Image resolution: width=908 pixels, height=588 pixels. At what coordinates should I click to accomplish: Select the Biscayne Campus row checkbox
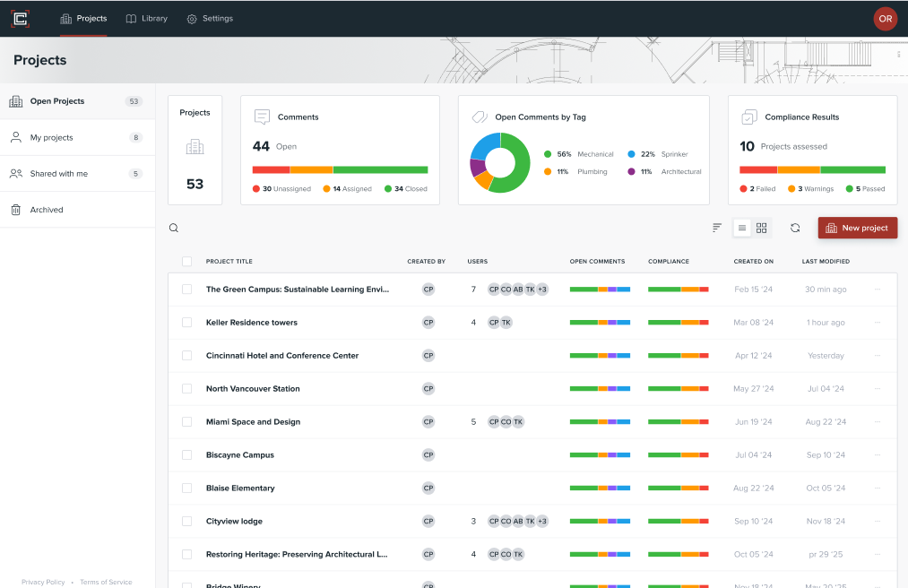pos(186,455)
